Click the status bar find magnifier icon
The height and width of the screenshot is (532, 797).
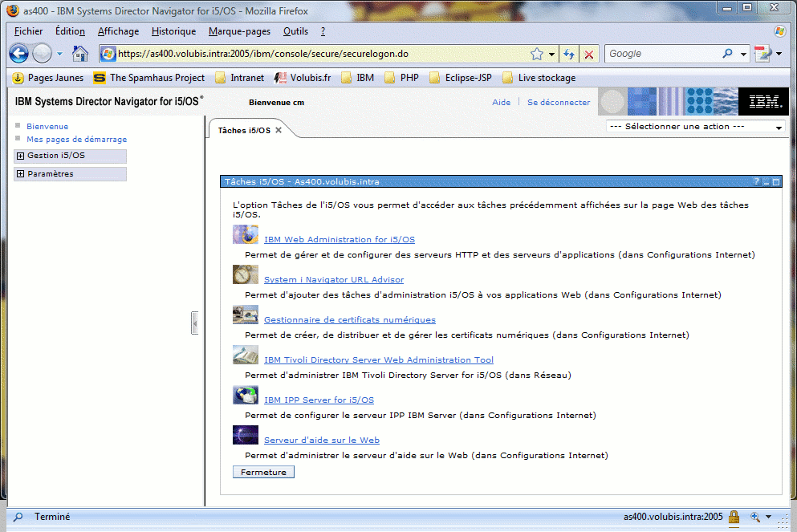(x=18, y=517)
